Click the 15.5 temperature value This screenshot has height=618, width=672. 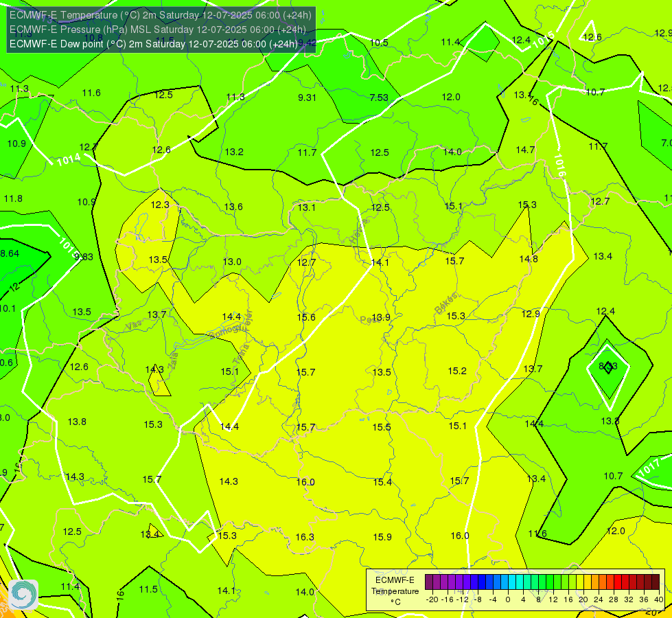(382, 427)
